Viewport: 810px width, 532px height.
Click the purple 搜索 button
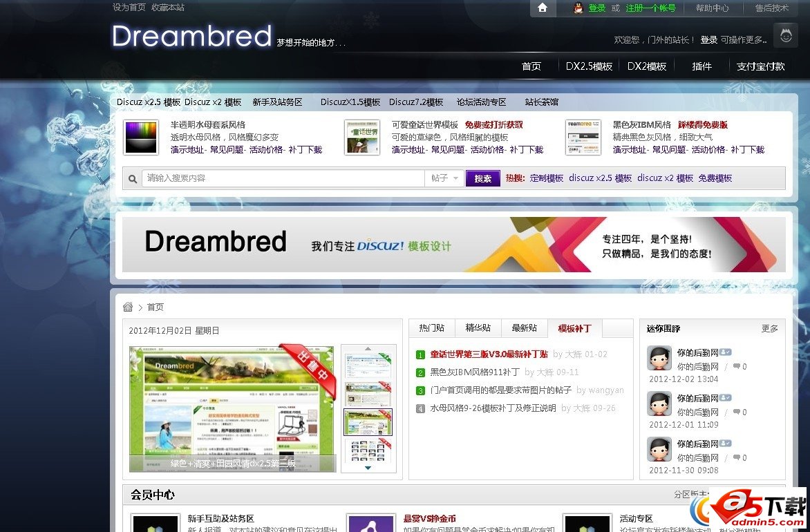click(x=483, y=178)
